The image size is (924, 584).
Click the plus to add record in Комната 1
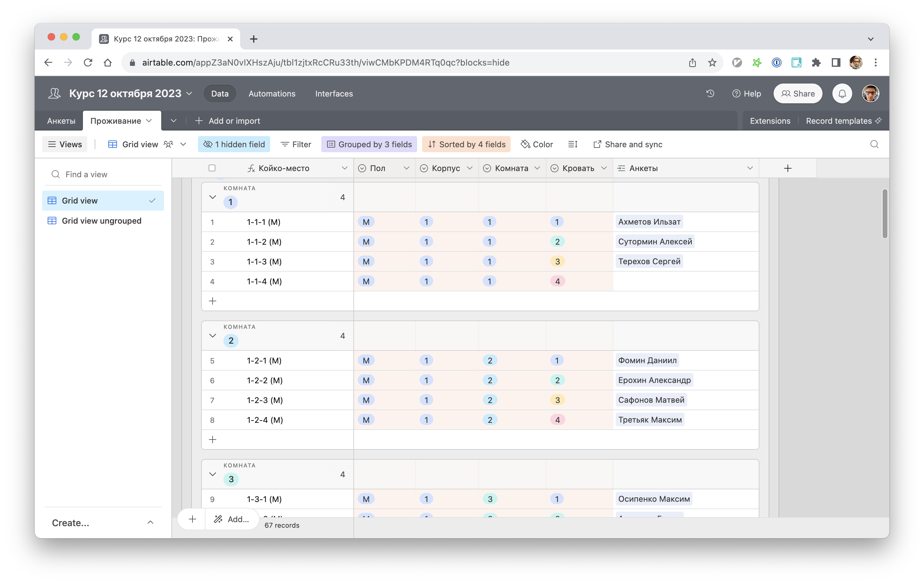(213, 301)
